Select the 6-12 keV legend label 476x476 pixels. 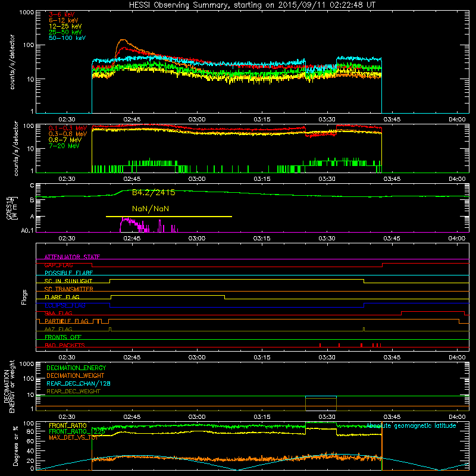(x=64, y=20)
